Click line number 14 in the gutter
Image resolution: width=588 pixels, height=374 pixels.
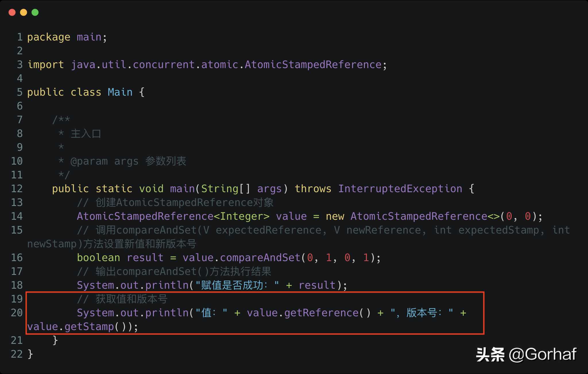(17, 216)
